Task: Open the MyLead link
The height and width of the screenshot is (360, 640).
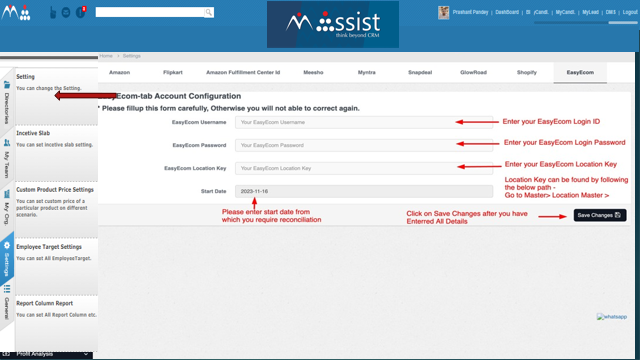Action: coord(590,12)
